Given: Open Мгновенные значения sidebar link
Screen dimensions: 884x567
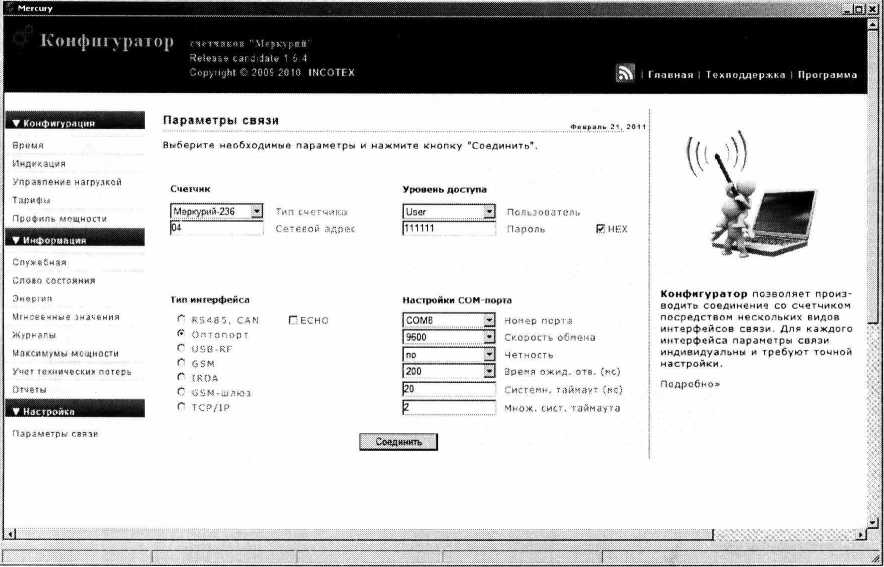Looking at the screenshot, I should coord(65,317).
